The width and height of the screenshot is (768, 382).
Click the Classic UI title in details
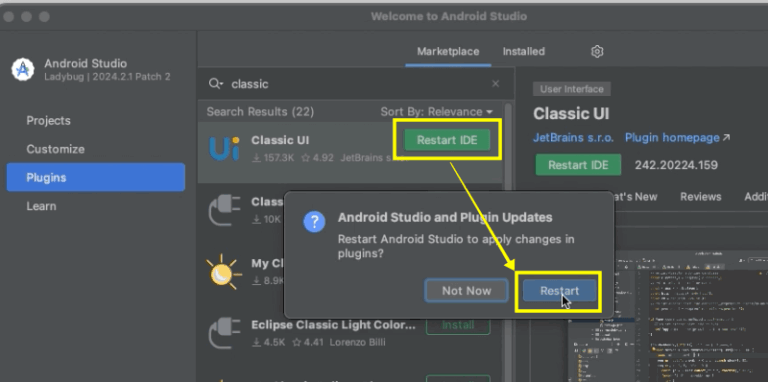[x=571, y=114]
